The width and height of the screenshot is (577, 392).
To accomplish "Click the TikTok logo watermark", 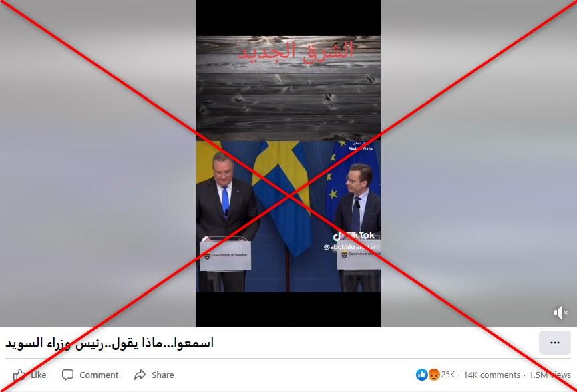I will [x=354, y=236].
